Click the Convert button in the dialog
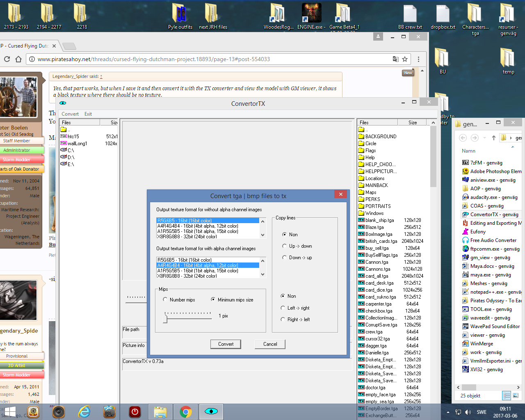 click(226, 344)
